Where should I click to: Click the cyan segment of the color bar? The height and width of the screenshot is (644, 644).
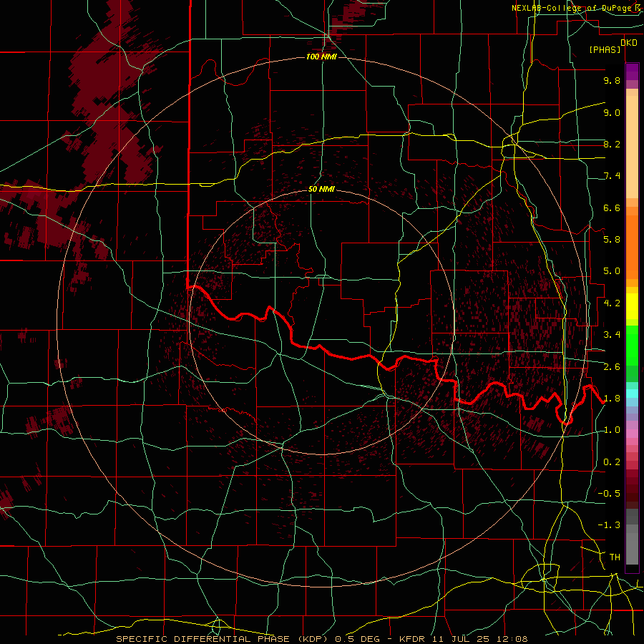[632, 393]
